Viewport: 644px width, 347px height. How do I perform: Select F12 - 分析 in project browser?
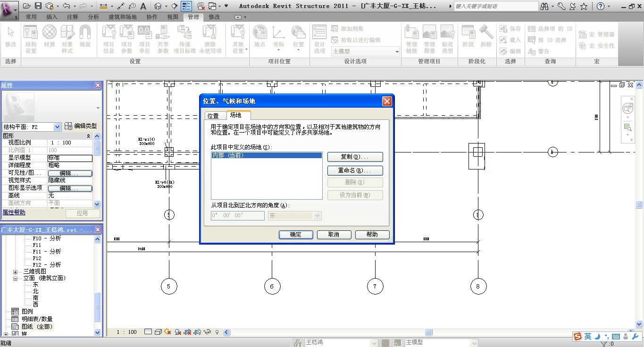[x=47, y=265]
